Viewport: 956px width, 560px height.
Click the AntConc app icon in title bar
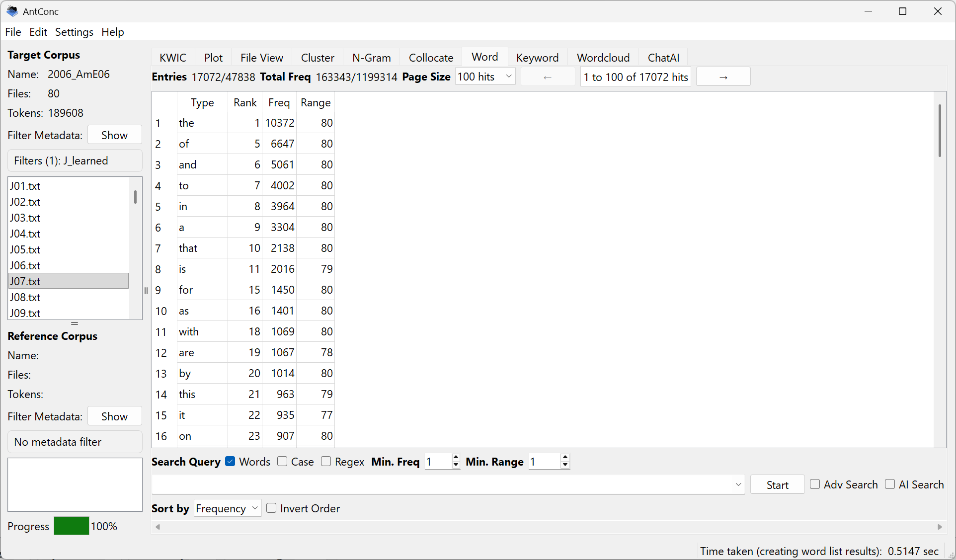12,11
